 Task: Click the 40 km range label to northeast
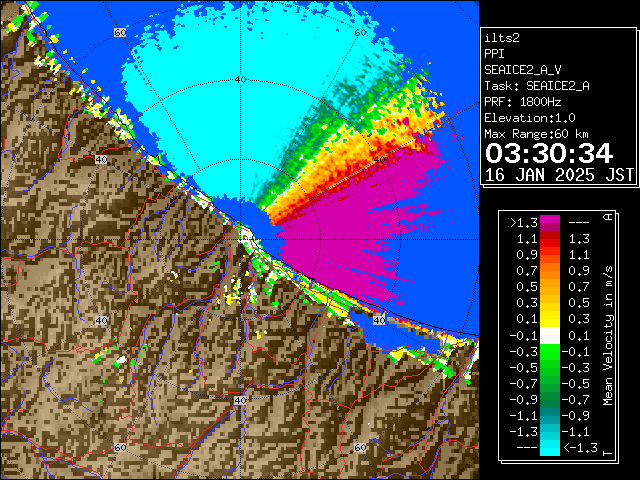coord(380,159)
